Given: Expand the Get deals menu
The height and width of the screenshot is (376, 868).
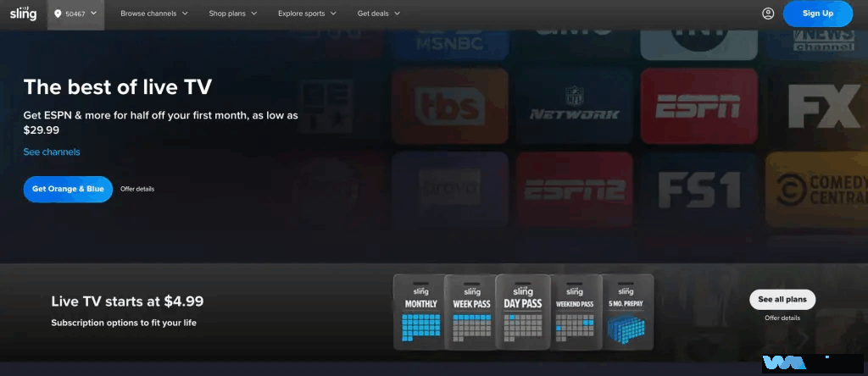Looking at the screenshot, I should tap(379, 14).
